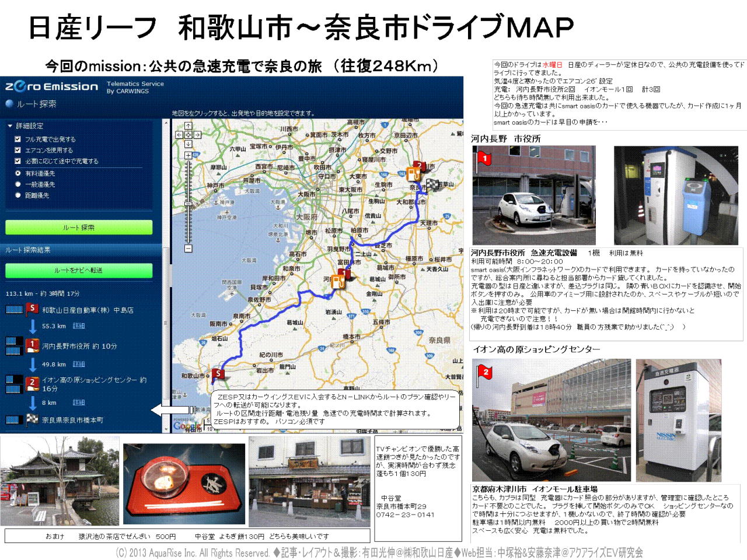This screenshot has height=560, width=747.
Task: Click the blue sphere icon beside ルート探索
Action: (x=9, y=104)
